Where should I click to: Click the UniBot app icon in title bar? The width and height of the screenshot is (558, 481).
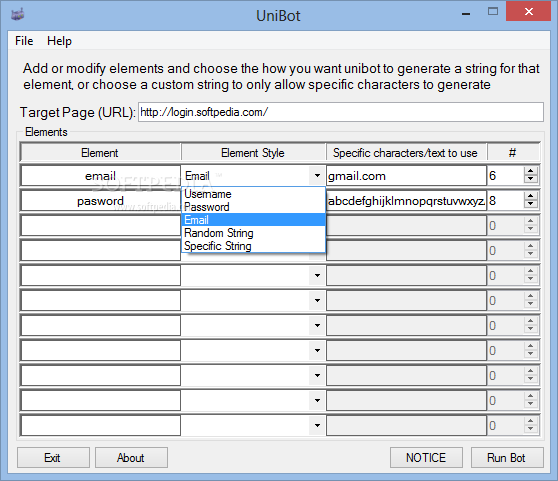(x=17, y=15)
